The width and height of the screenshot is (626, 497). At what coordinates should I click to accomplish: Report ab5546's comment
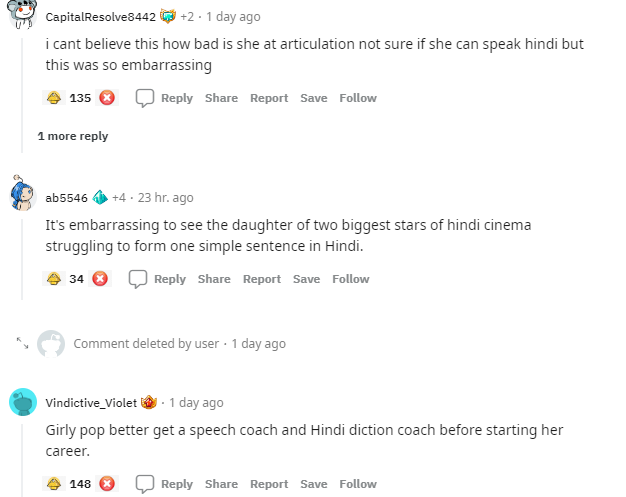tap(262, 279)
